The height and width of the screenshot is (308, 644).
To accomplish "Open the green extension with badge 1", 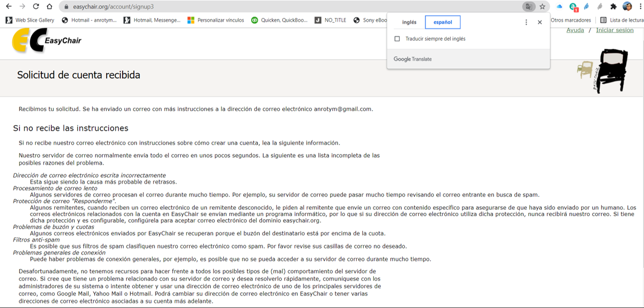I will [574, 7].
